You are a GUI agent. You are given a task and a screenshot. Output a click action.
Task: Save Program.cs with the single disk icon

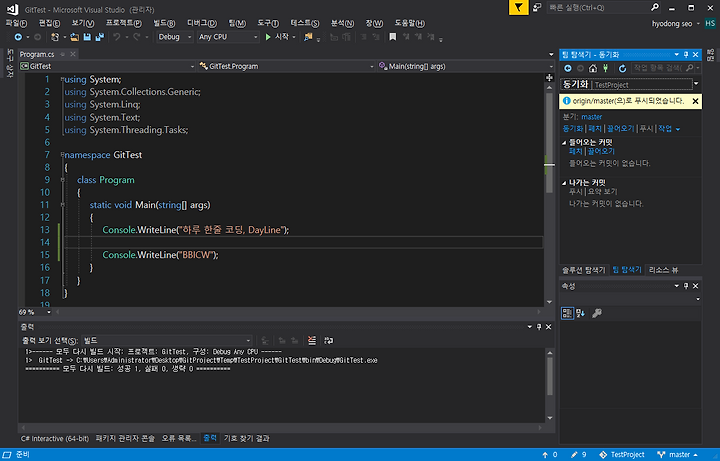point(87,37)
